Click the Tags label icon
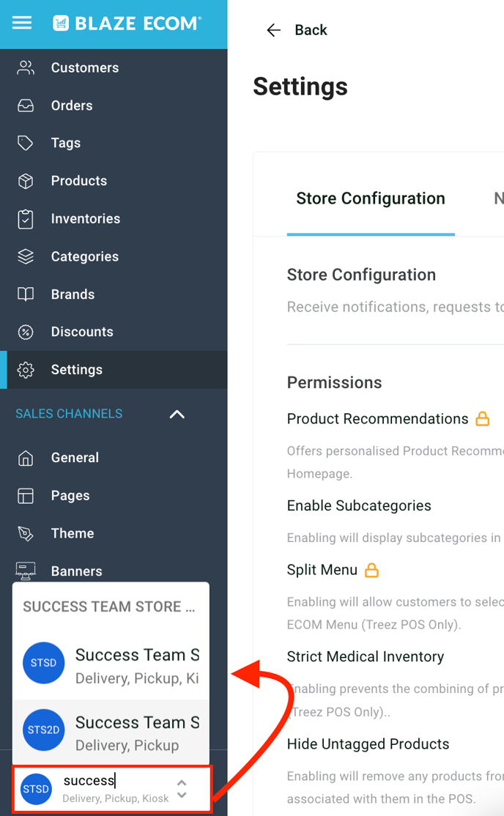504x816 pixels. click(x=26, y=143)
